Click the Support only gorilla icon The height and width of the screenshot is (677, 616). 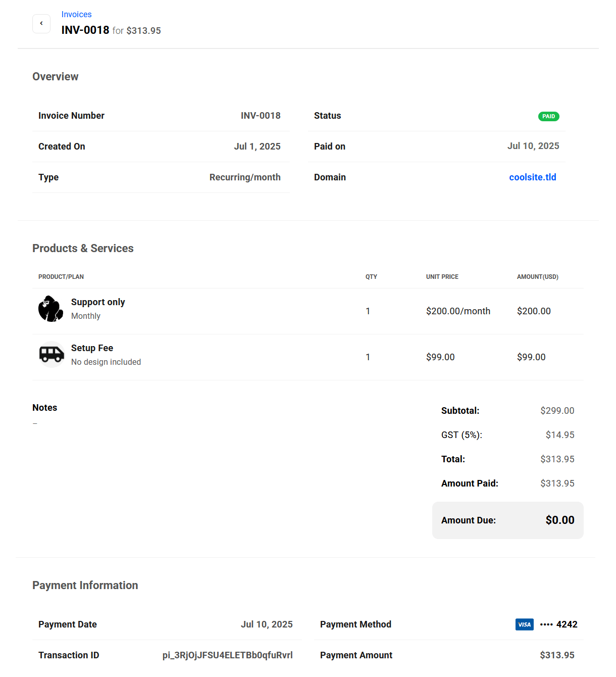click(x=50, y=309)
